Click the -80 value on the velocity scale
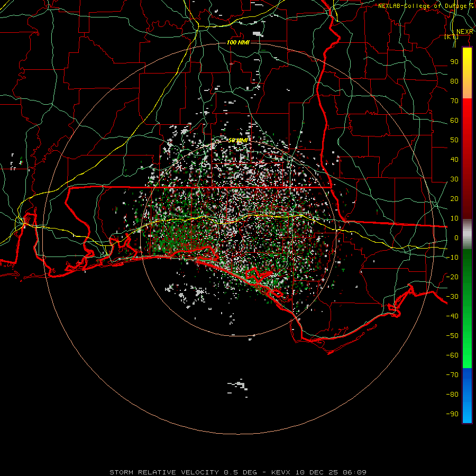This screenshot has height=476, width=476. [x=452, y=395]
